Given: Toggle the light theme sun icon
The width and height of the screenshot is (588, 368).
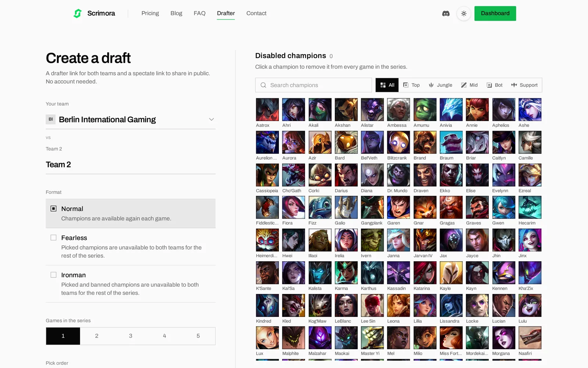Looking at the screenshot, I should click(x=464, y=14).
